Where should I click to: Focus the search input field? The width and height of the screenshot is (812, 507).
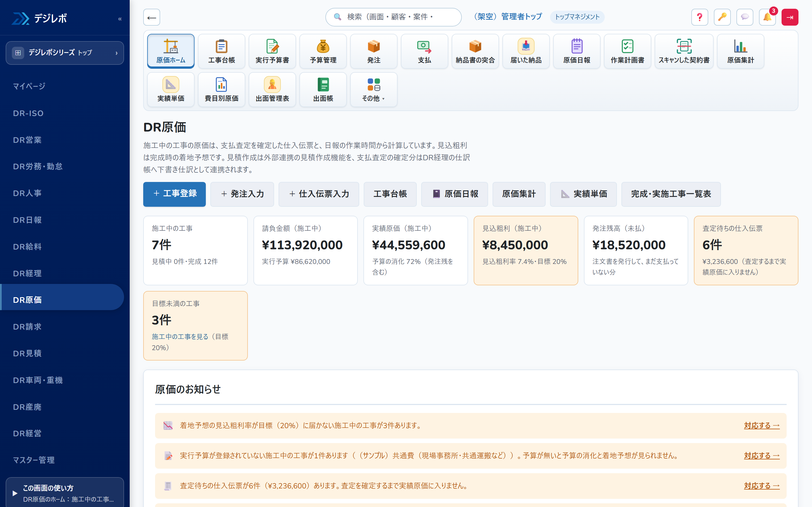pyautogui.click(x=393, y=17)
